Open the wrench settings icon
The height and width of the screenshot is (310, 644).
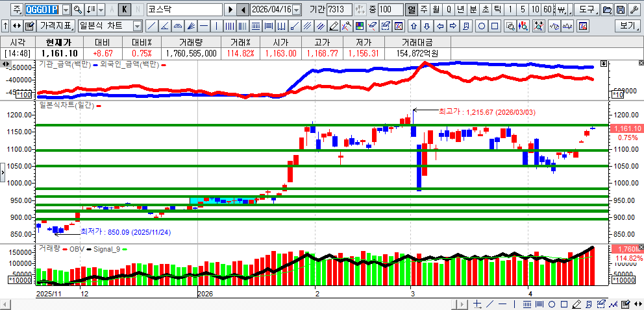tap(634, 10)
